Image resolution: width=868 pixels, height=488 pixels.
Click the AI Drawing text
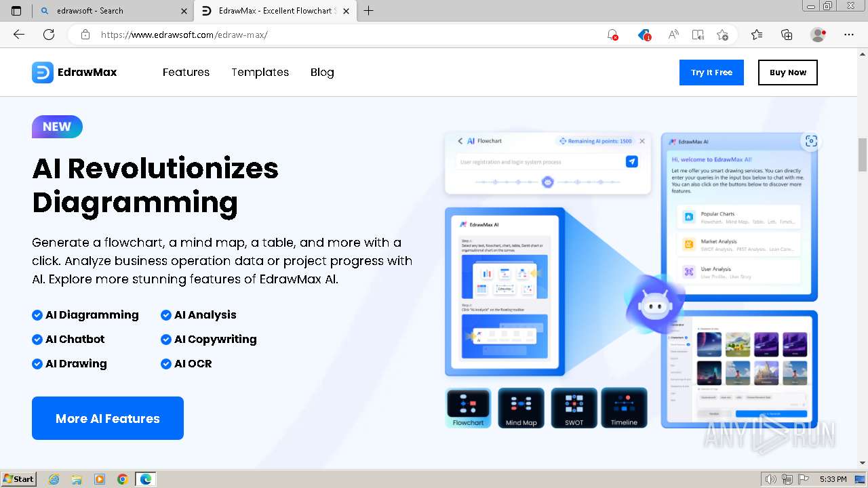coord(76,363)
